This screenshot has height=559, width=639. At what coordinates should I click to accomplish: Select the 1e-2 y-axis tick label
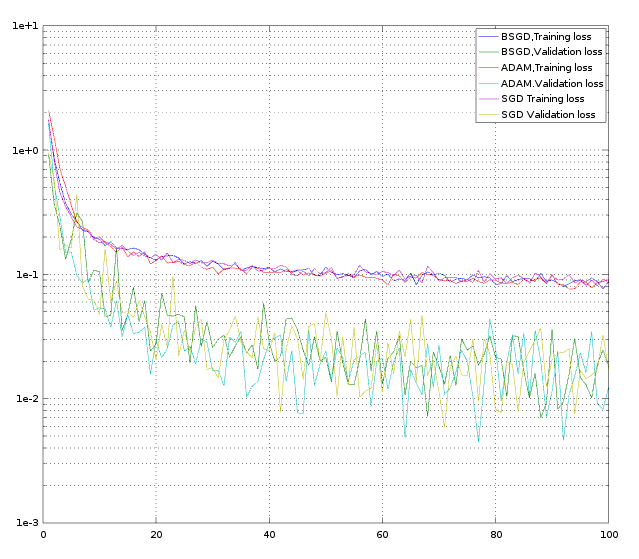pyautogui.click(x=25, y=399)
